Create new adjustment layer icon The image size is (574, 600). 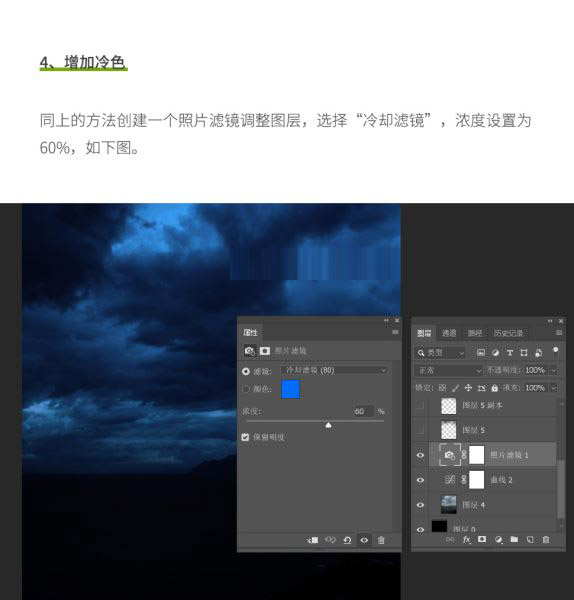[x=498, y=540]
